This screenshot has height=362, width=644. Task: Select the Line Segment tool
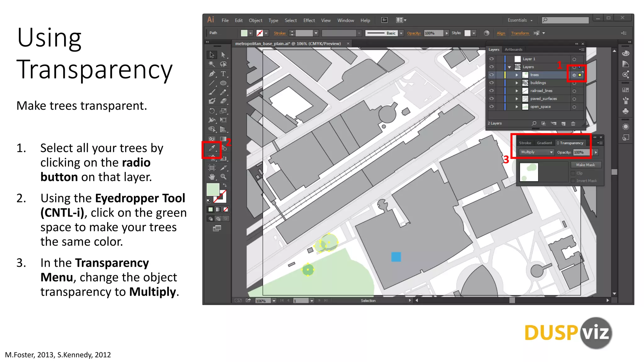coord(212,83)
